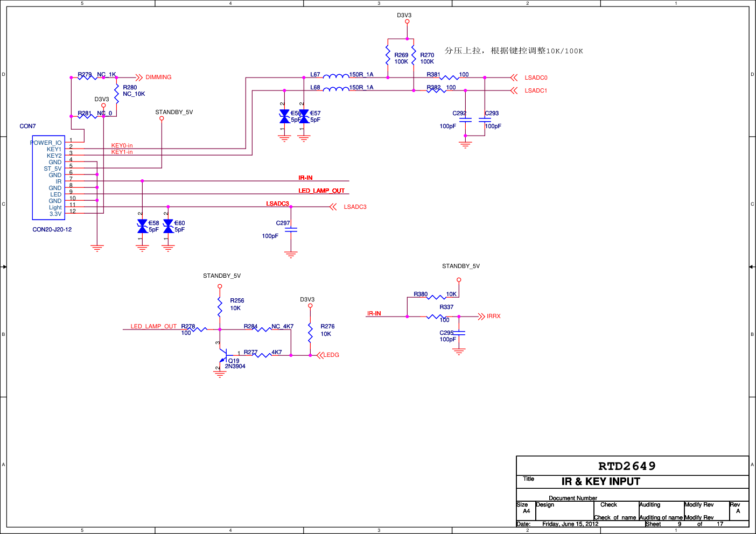
Task: Click the RTD2649 title text
Action: click(x=627, y=466)
